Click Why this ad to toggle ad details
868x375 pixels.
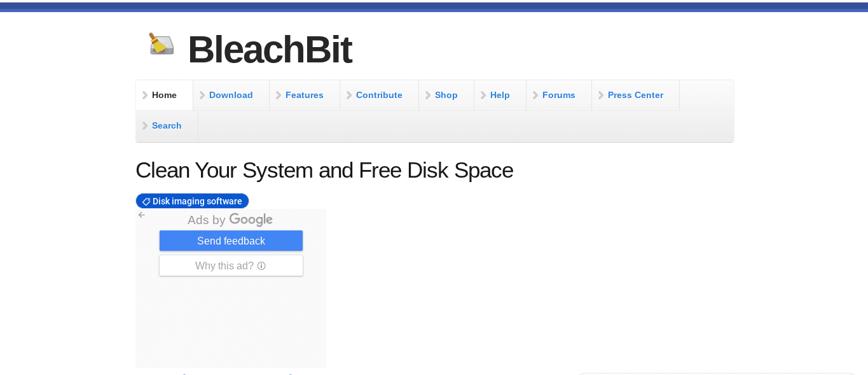coord(231,265)
